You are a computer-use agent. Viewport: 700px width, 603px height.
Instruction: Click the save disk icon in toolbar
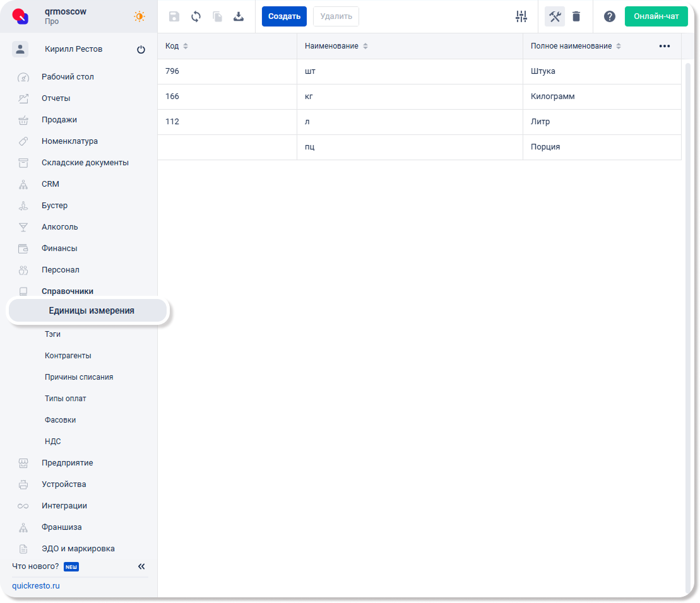click(174, 17)
